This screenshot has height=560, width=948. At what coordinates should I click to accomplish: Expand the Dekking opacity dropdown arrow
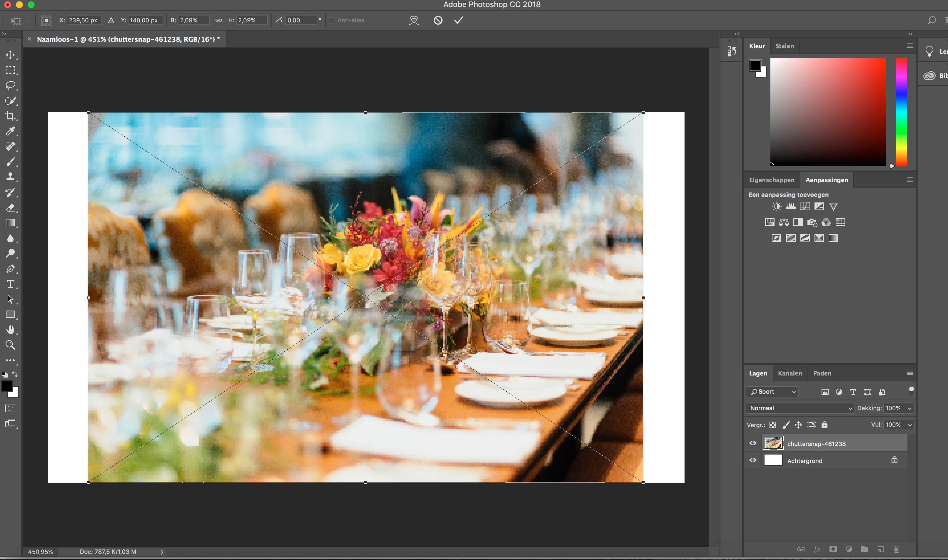point(910,408)
